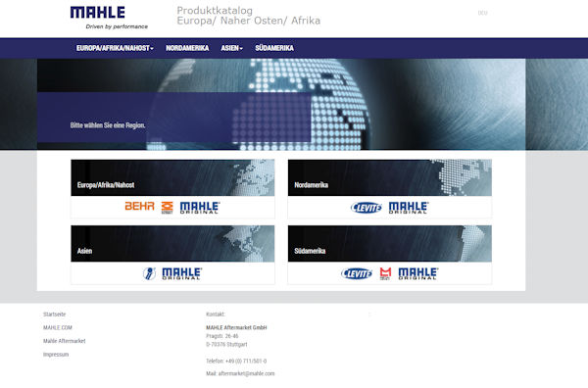Open the Asien region card image

(172, 244)
